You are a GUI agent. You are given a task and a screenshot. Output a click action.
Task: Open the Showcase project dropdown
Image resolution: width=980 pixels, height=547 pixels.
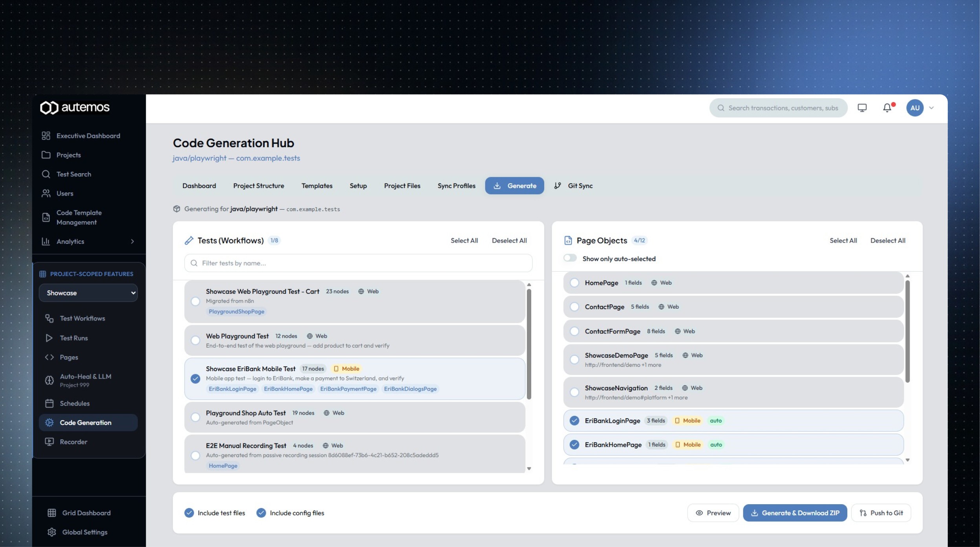click(x=88, y=293)
